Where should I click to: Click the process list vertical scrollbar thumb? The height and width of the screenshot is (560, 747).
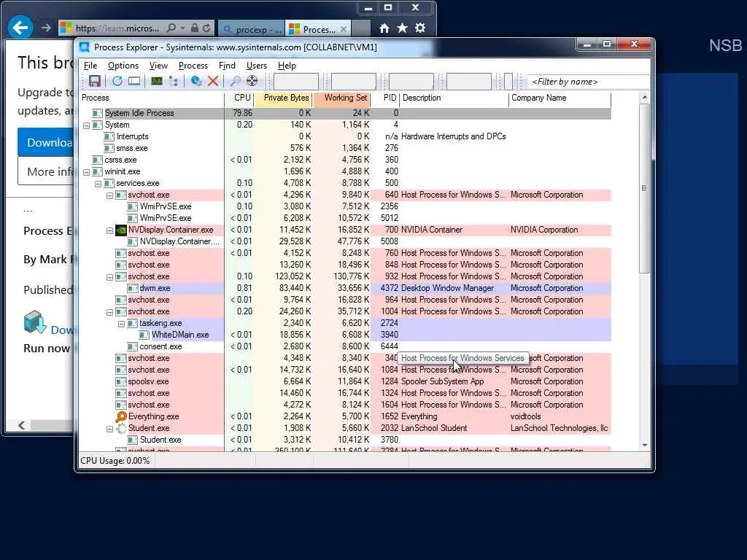click(644, 188)
